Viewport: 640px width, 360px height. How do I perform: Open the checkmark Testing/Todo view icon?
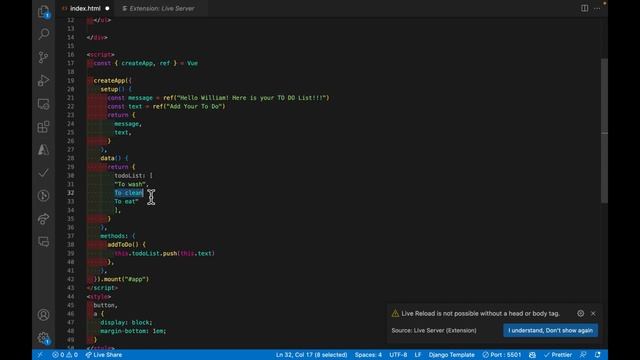click(x=43, y=173)
